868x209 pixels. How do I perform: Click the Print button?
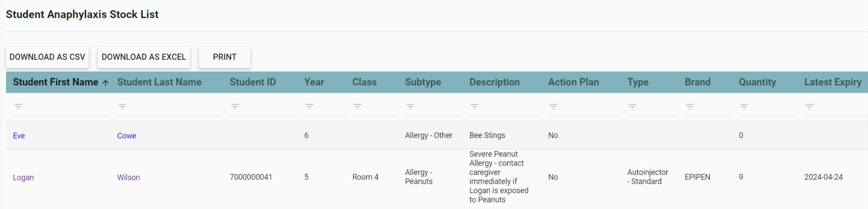pos(225,57)
